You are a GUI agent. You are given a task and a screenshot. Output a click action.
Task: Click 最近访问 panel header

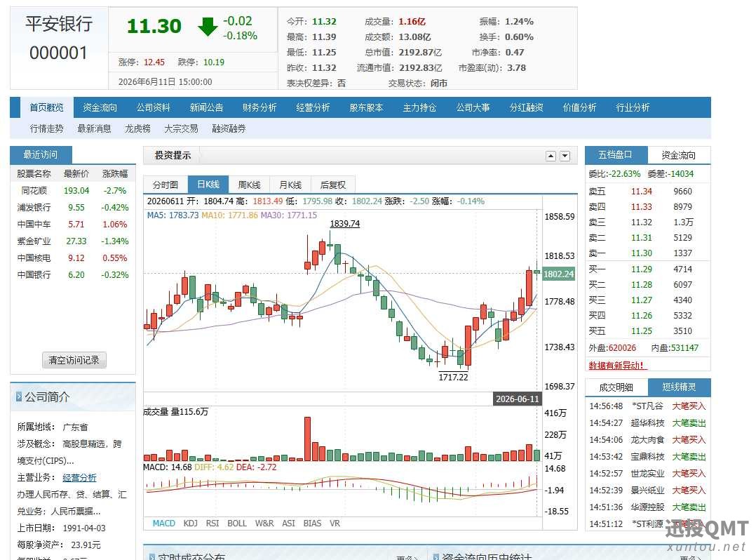pyautogui.click(x=41, y=155)
